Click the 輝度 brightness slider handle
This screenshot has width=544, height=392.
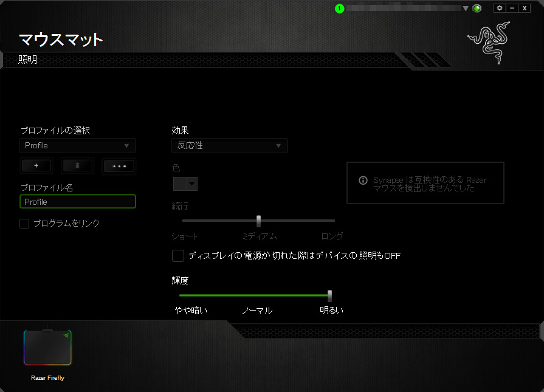coord(329,295)
